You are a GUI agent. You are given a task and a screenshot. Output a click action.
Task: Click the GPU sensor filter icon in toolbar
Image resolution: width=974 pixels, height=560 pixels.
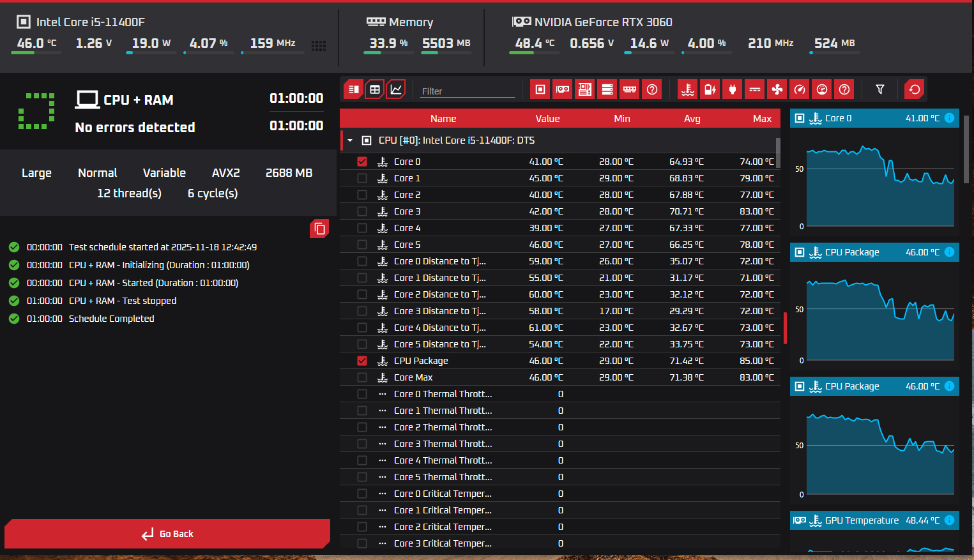563,89
